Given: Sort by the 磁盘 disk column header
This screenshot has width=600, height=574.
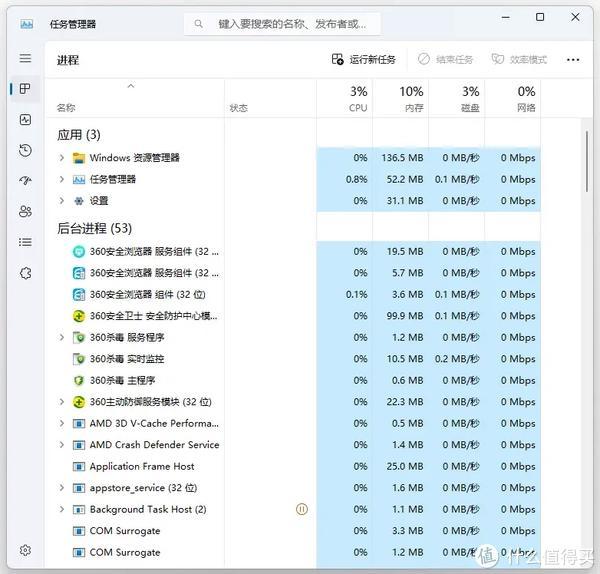Looking at the screenshot, I should [x=457, y=98].
